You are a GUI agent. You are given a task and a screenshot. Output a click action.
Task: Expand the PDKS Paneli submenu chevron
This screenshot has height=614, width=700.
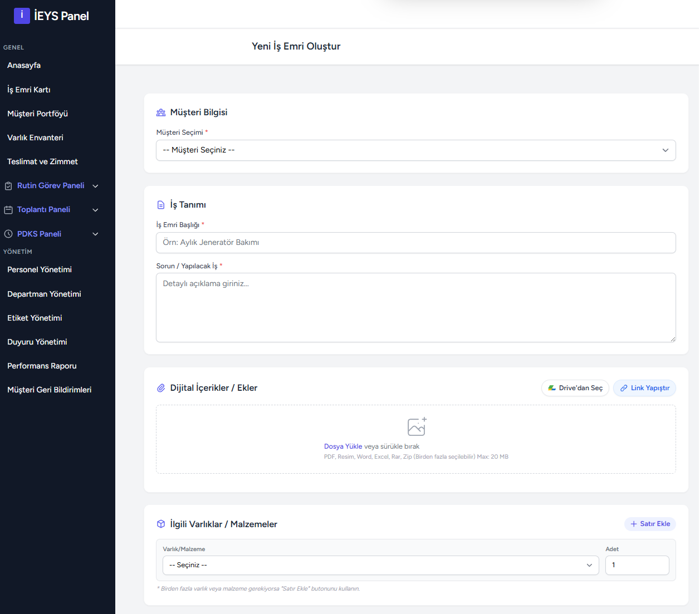(x=95, y=234)
